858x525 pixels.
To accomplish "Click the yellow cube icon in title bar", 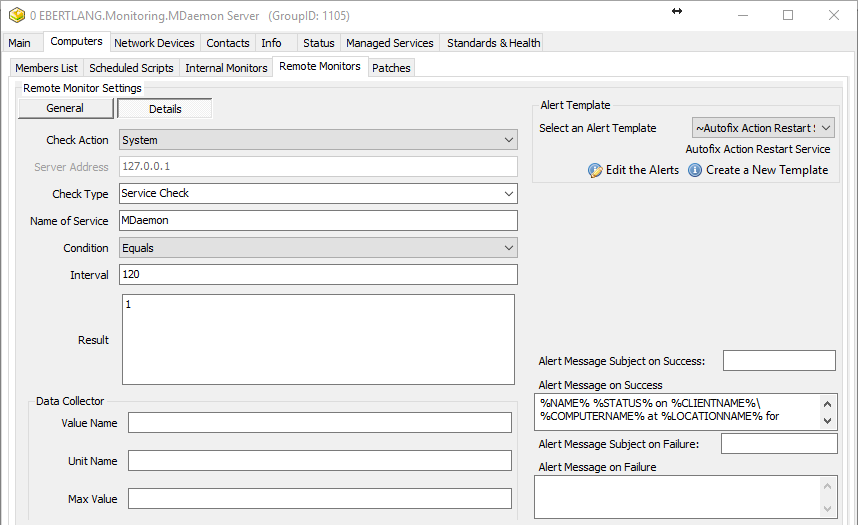I will pos(16,16).
